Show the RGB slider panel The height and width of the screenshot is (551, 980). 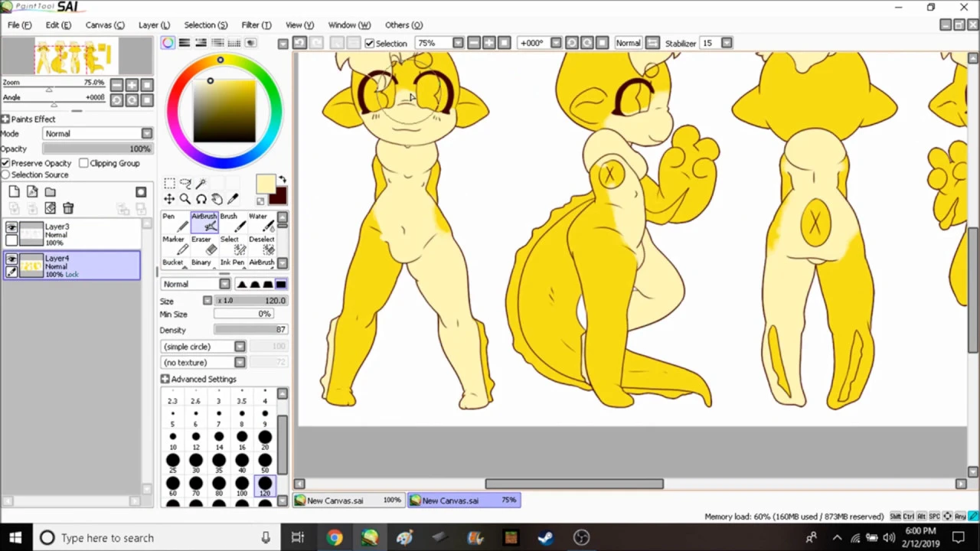coord(185,43)
